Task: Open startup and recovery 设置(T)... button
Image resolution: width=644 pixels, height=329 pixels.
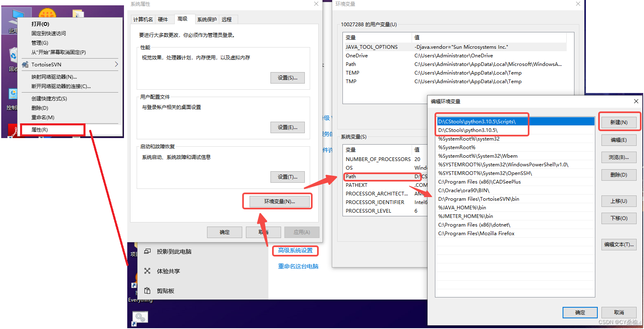Action: (x=288, y=177)
